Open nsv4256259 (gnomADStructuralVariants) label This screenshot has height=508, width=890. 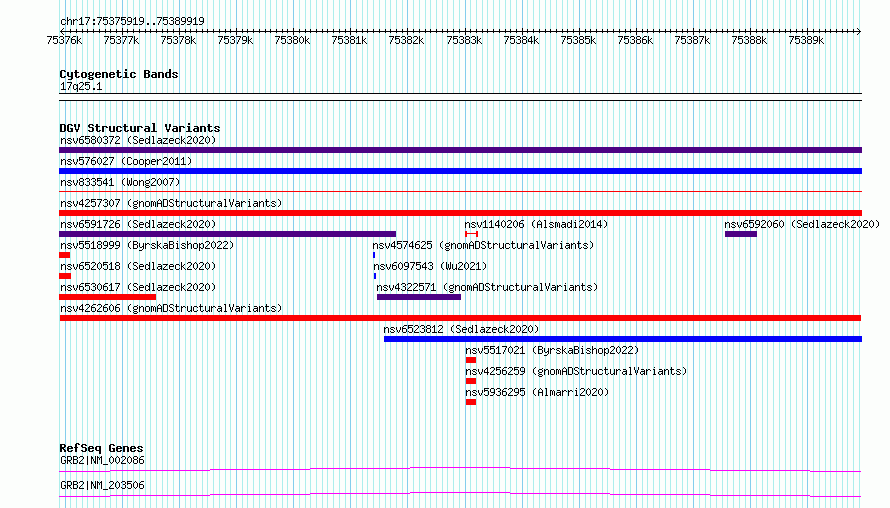tap(576, 371)
